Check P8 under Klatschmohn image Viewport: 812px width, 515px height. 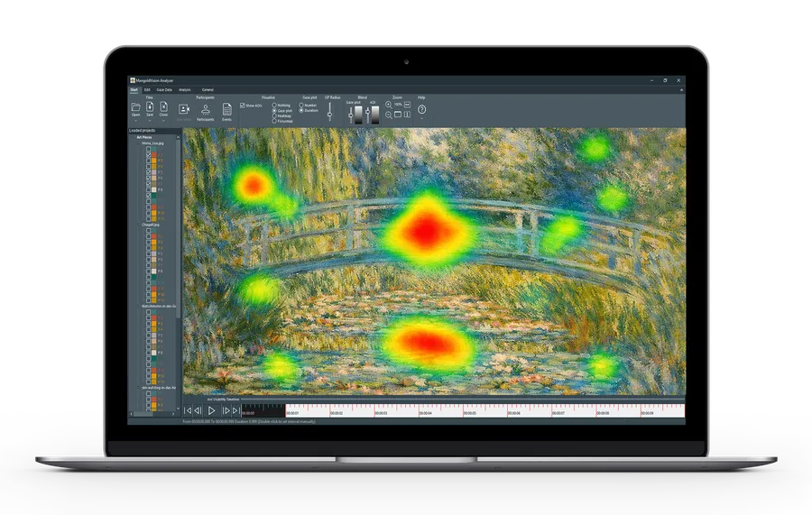[149, 353]
